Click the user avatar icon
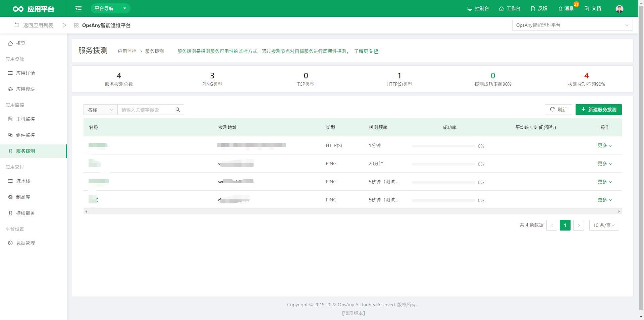The height and width of the screenshot is (320, 644). 620,9
